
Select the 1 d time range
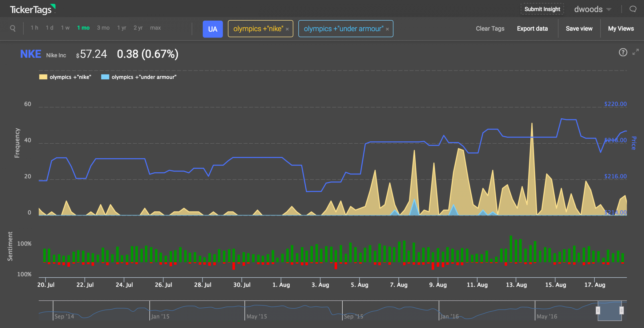pyautogui.click(x=50, y=28)
